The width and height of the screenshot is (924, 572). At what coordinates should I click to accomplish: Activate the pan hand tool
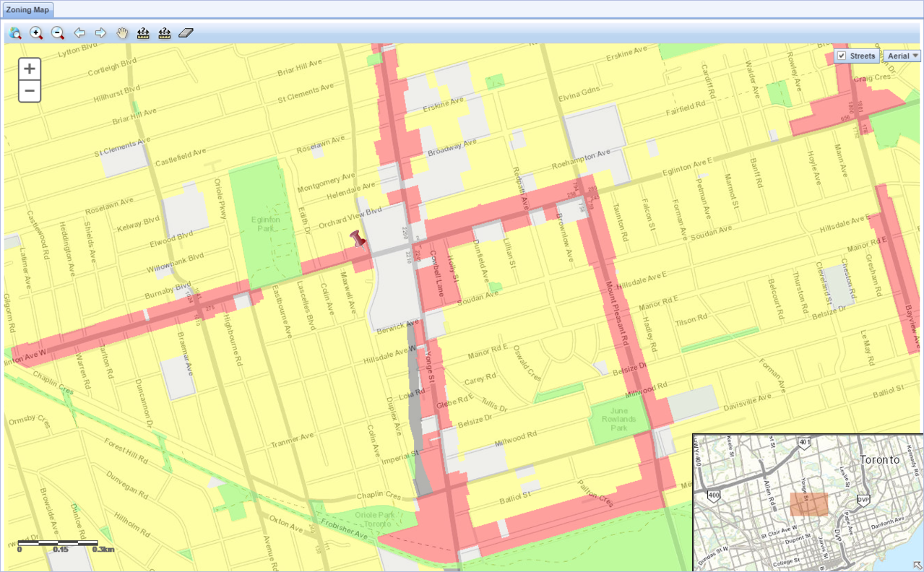122,32
